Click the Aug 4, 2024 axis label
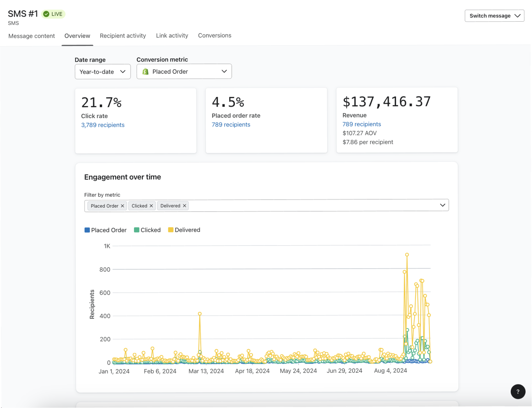The width and height of the screenshot is (532, 408). pyautogui.click(x=390, y=371)
